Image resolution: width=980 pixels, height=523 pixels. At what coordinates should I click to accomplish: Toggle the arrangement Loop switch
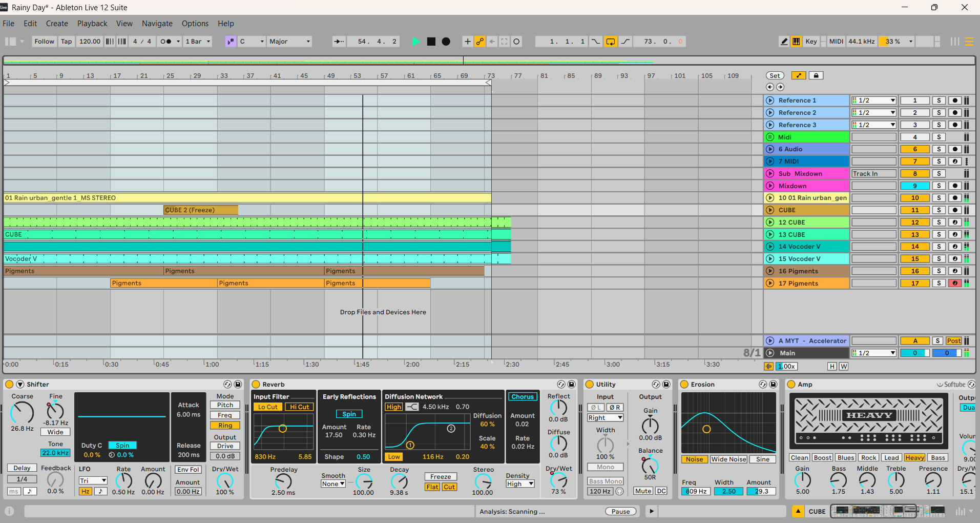pyautogui.click(x=611, y=42)
